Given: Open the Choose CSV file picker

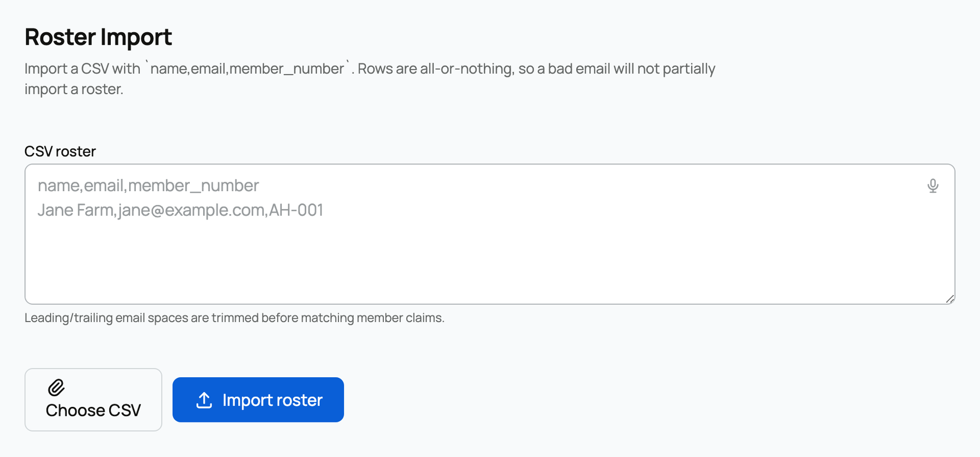Looking at the screenshot, I should click(94, 400).
